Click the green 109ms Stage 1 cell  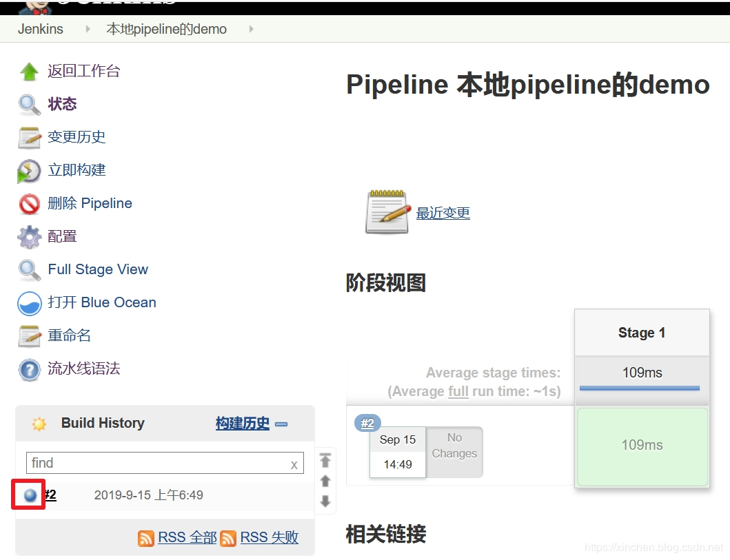(642, 446)
